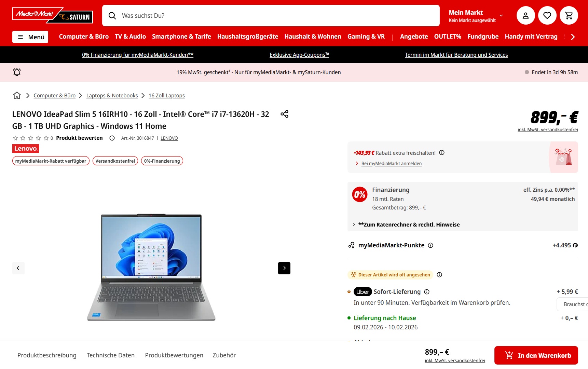Click the MediaMarkt Saturn logo
The width and height of the screenshot is (588, 369).
tap(53, 15)
